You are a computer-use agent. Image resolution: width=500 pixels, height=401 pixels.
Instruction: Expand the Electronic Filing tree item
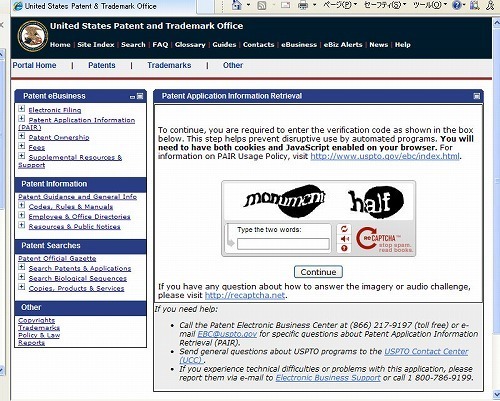pyautogui.click(x=22, y=109)
